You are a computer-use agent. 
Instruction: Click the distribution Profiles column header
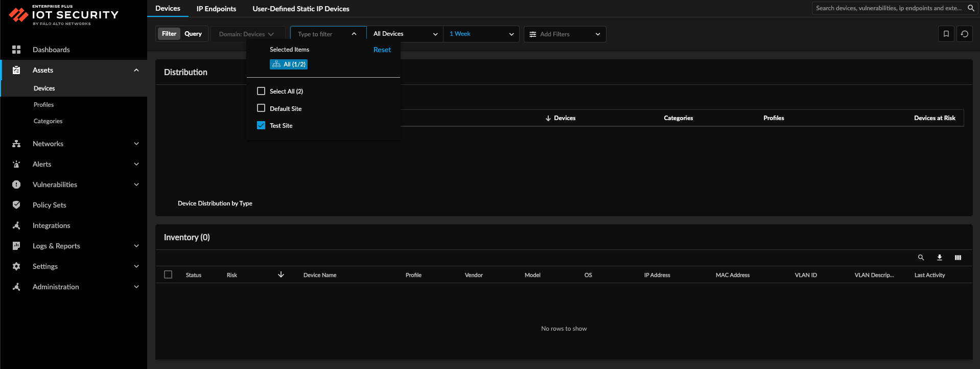[774, 118]
